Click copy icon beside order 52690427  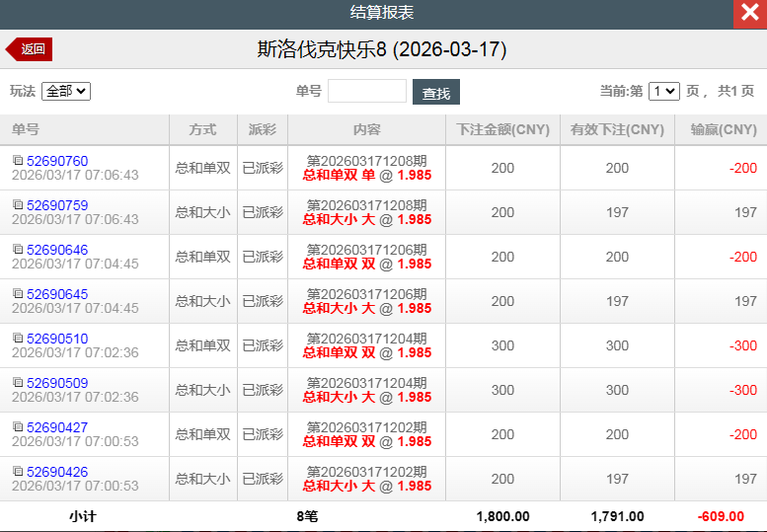coord(18,426)
